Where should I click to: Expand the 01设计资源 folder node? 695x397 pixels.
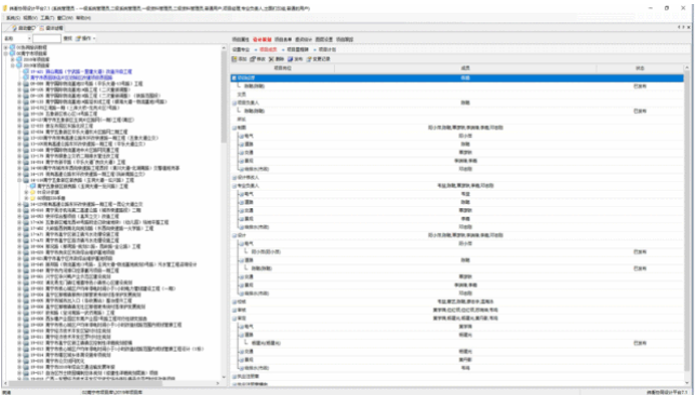pyautogui.click(x=26, y=192)
